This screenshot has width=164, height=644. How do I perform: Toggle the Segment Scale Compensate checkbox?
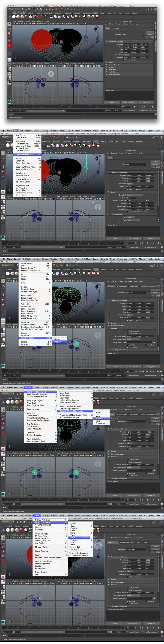pos(128,212)
